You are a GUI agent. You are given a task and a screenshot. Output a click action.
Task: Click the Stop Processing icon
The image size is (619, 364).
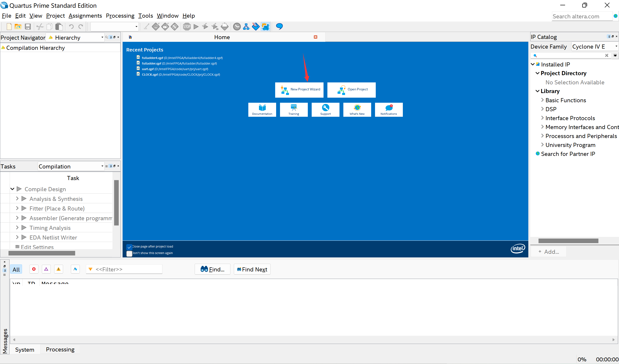(187, 27)
